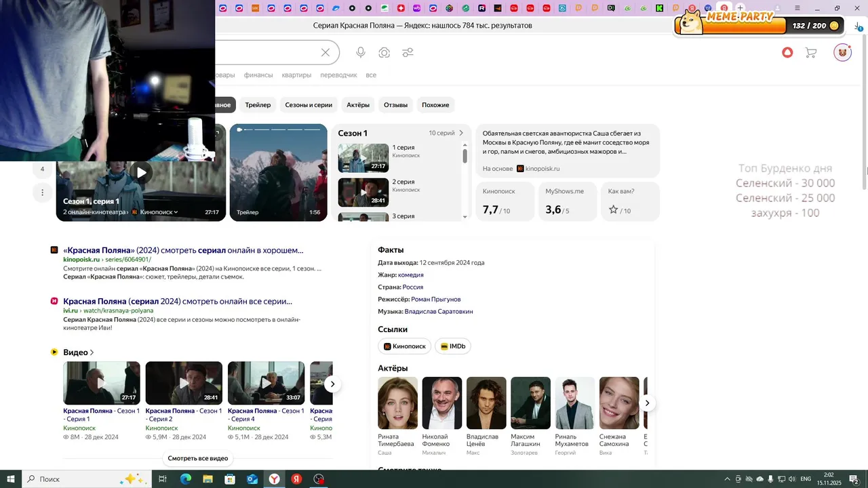868x488 pixels.
Task: Open the '2 серия' episode thumbnail in Сезон 1
Action: tap(363, 192)
